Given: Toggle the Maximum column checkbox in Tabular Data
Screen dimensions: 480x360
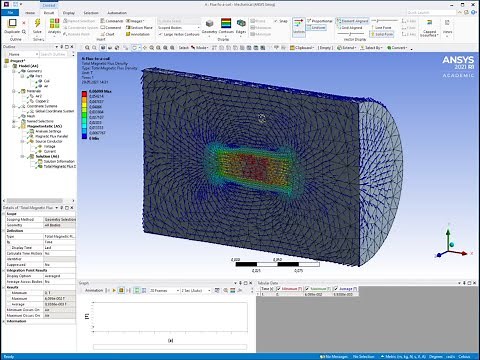Looking at the screenshot, I should point(307,289).
